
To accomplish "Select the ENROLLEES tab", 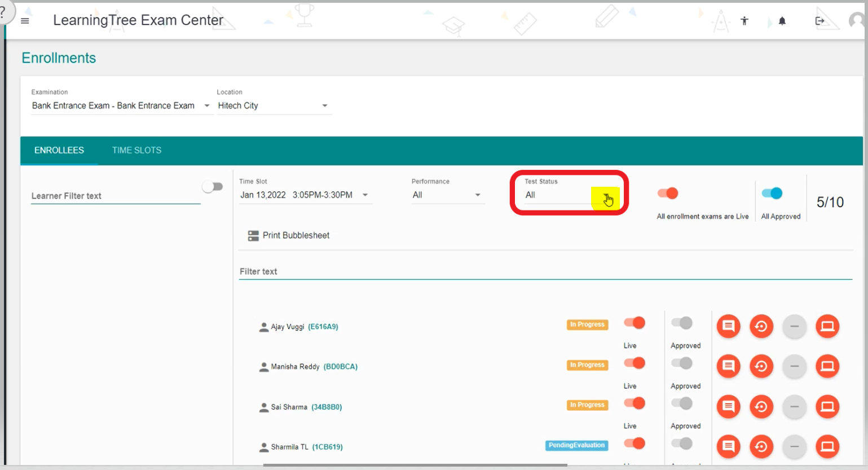I will (x=59, y=150).
